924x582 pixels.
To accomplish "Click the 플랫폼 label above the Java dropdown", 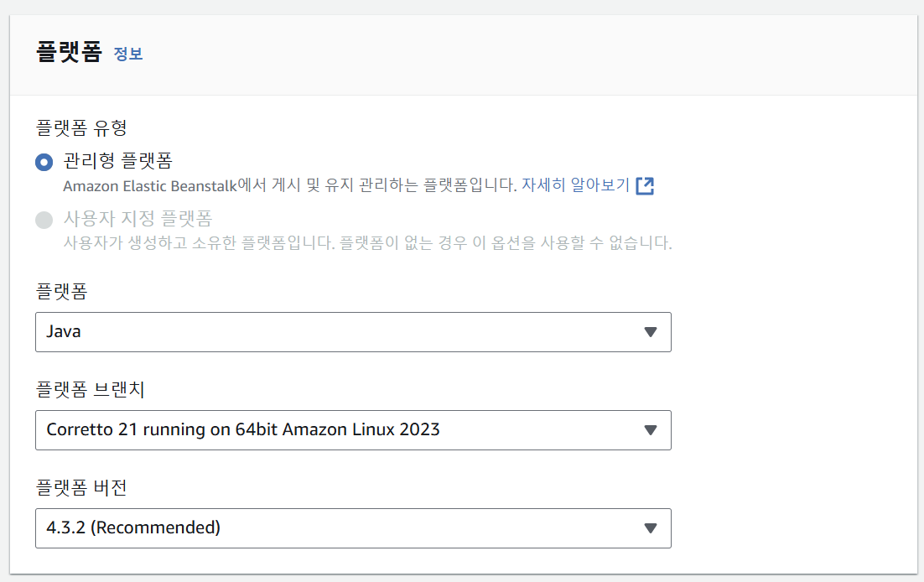I will tap(61, 292).
